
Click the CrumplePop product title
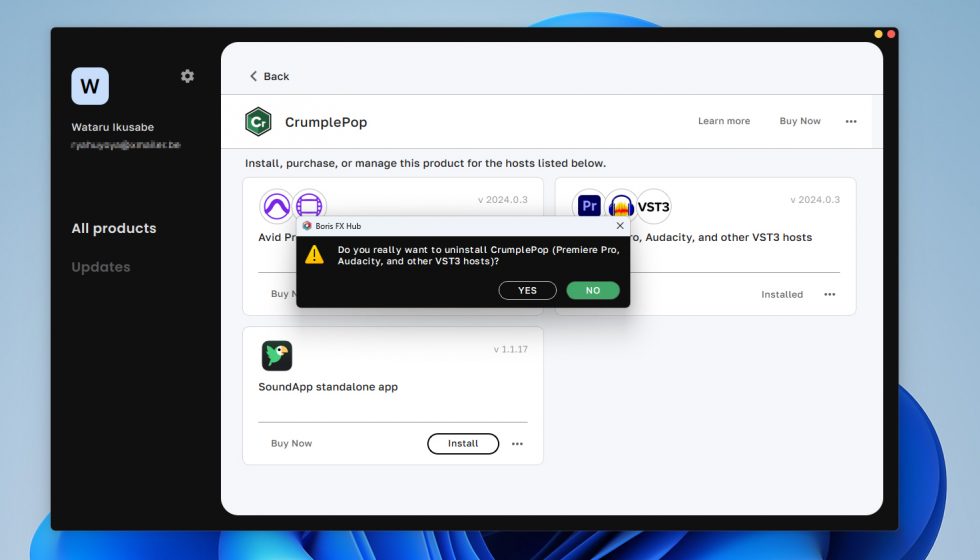(326, 122)
